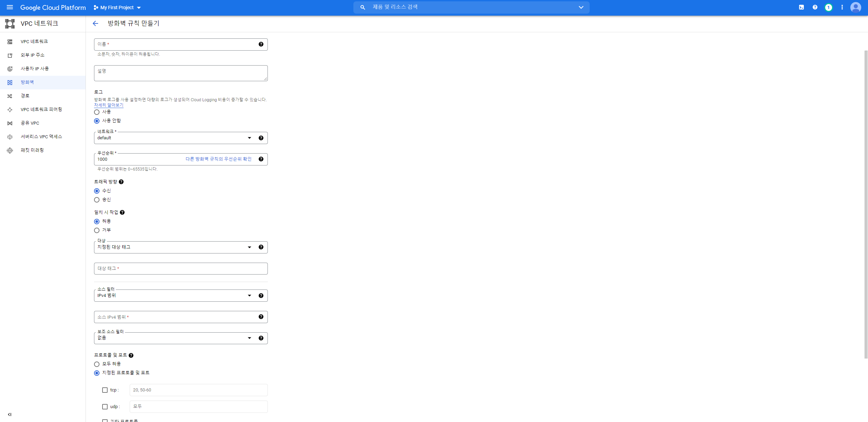Image resolution: width=868 pixels, height=422 pixels.
Task: Collapse the left sidebar with bottom arrow
Action: pyautogui.click(x=10, y=414)
